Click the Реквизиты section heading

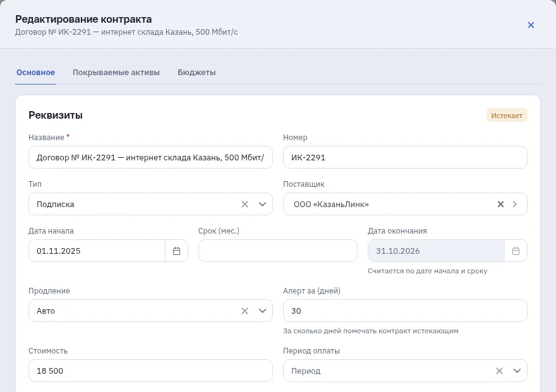pos(56,115)
